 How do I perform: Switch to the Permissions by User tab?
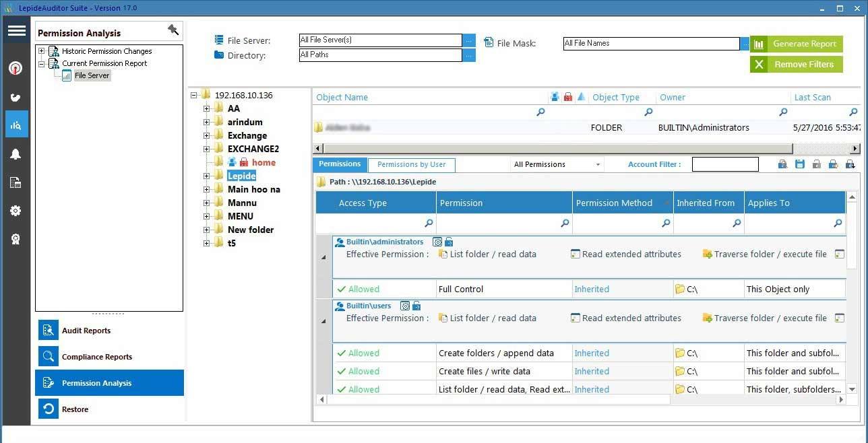coord(412,165)
